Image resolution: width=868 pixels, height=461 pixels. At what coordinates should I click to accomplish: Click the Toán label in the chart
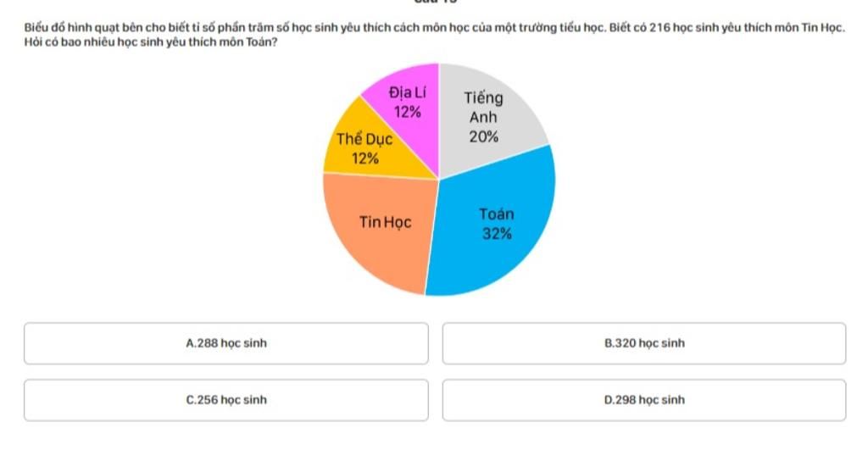click(497, 214)
